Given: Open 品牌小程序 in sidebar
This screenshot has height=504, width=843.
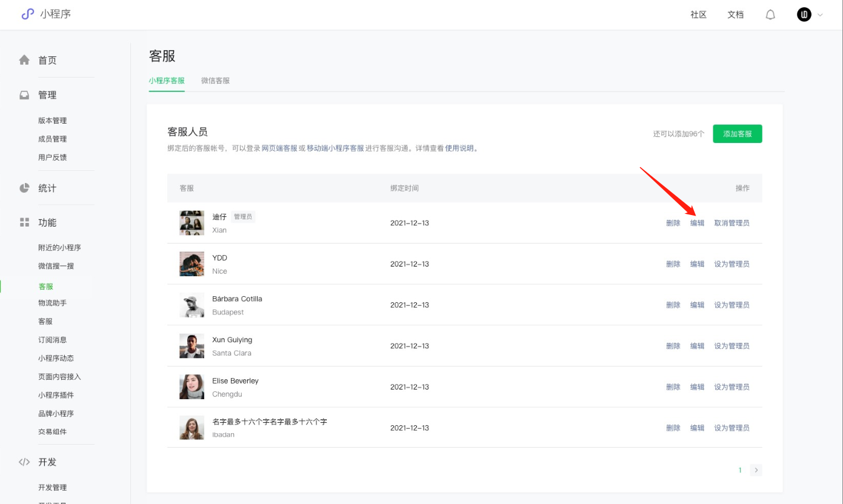Looking at the screenshot, I should click(56, 414).
